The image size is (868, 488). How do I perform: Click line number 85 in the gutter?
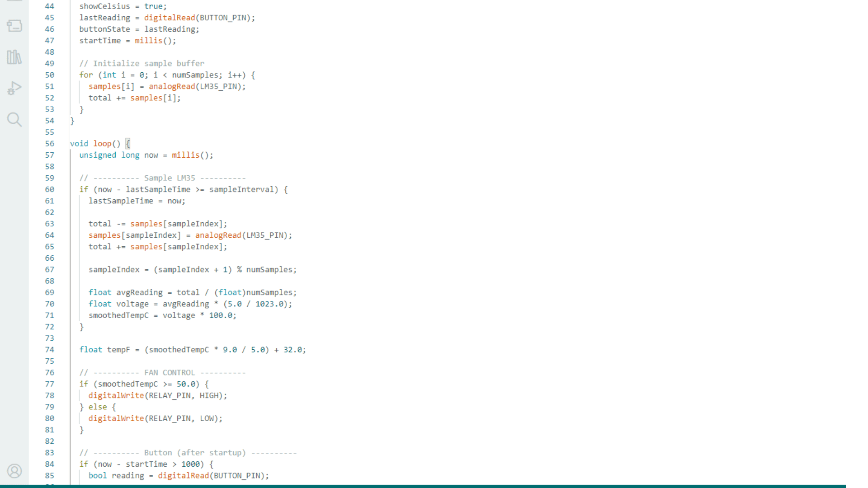[50, 476]
